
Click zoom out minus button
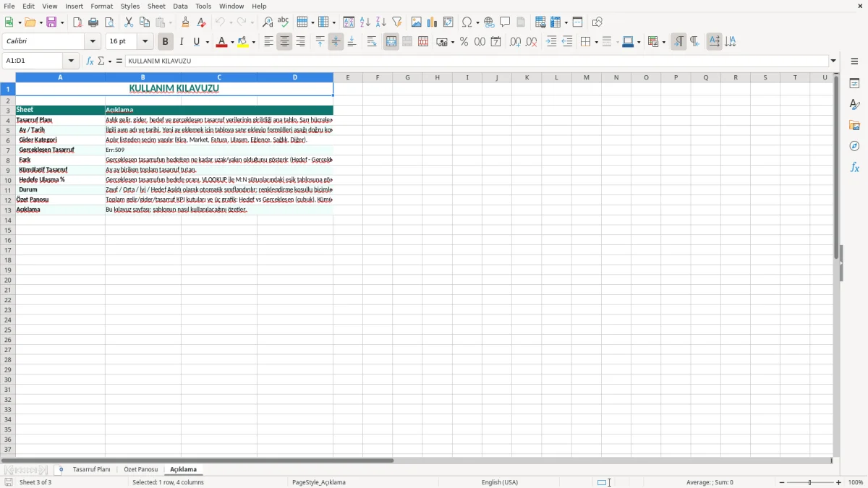pyautogui.click(x=782, y=482)
